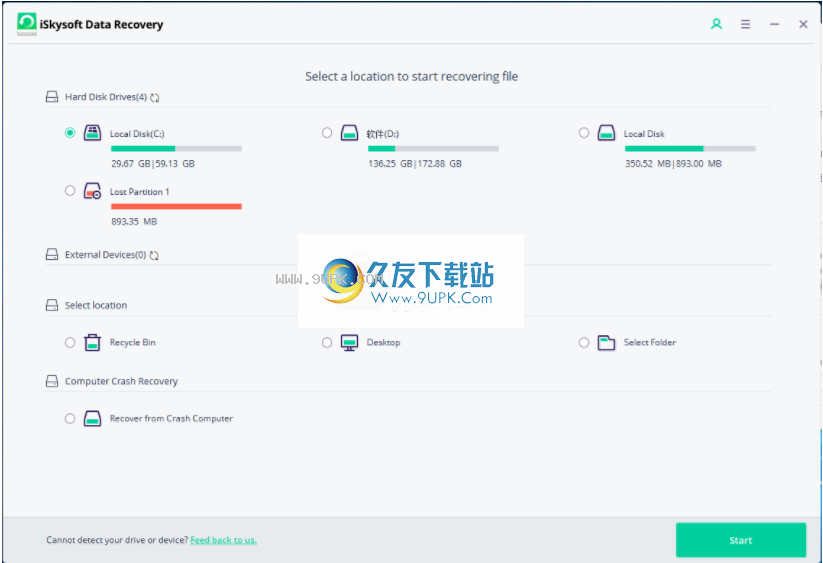The image size is (823, 563).
Task: Select the unlabeled Local Disk radio button
Action: pos(584,133)
